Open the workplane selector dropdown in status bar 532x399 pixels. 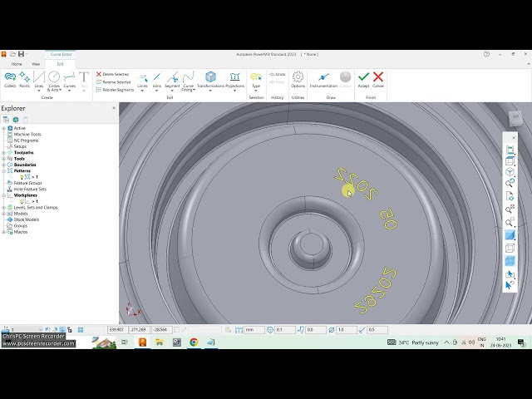pyautogui.click(x=40, y=330)
